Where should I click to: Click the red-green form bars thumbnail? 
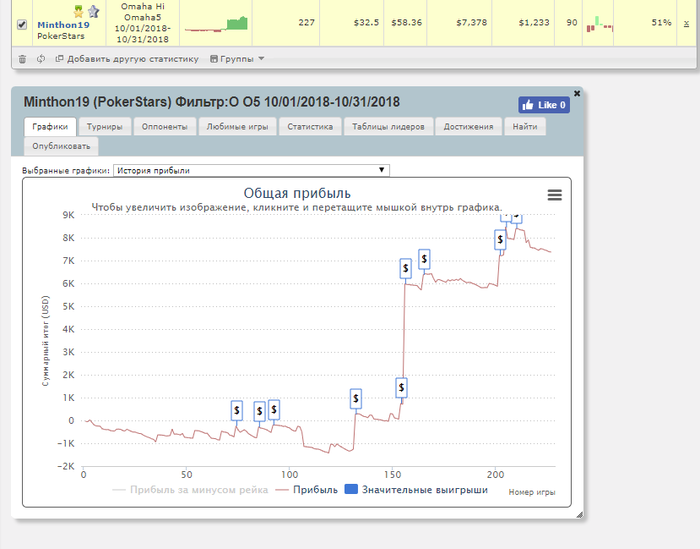(x=600, y=24)
